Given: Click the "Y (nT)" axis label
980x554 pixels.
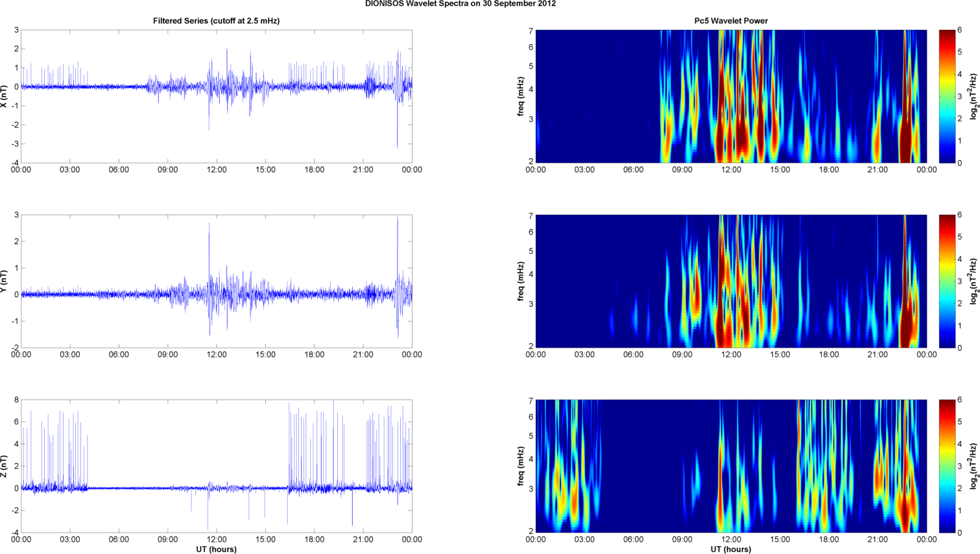Looking at the screenshot, I should coord(5,282).
